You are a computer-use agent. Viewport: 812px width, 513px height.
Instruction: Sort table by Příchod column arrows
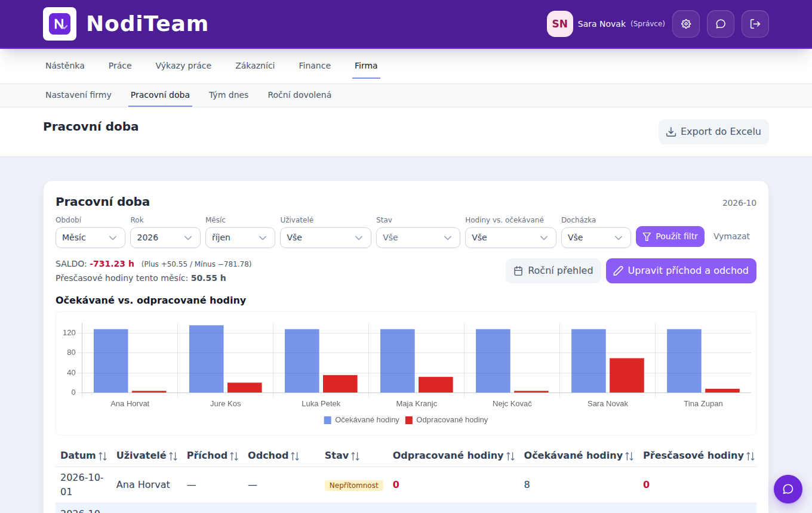click(234, 456)
